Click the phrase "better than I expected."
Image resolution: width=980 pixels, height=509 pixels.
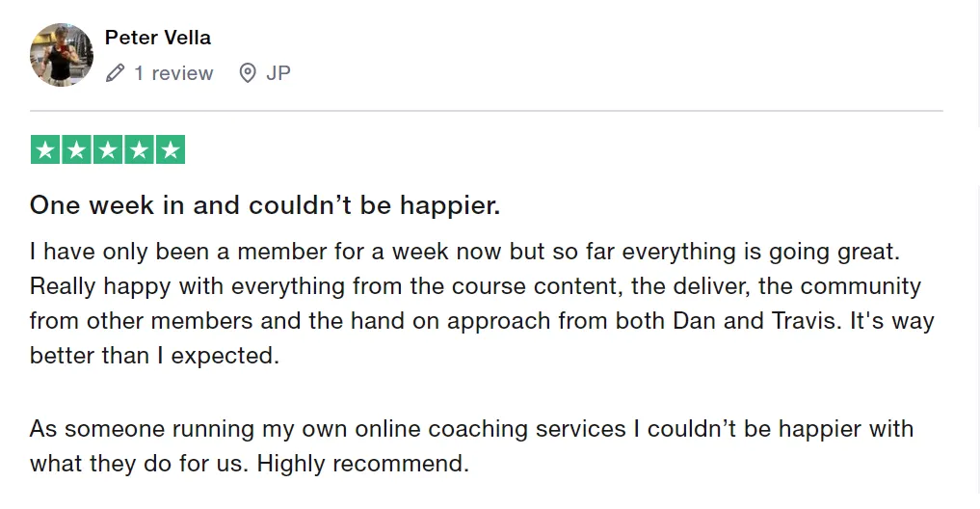(154, 356)
